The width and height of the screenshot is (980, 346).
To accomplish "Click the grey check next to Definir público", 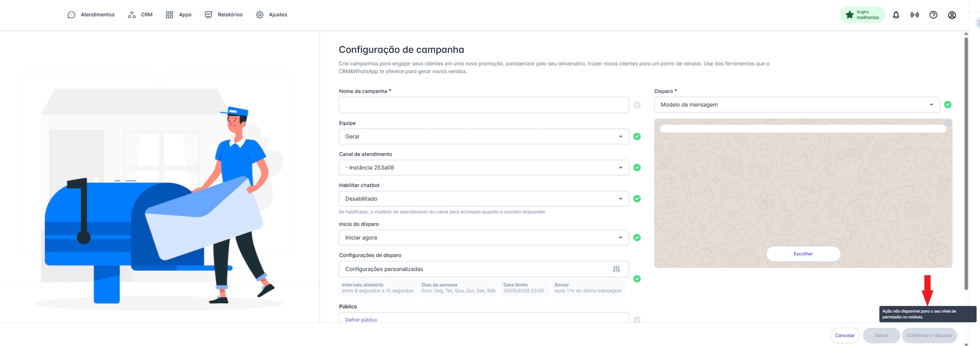I will coord(637,320).
